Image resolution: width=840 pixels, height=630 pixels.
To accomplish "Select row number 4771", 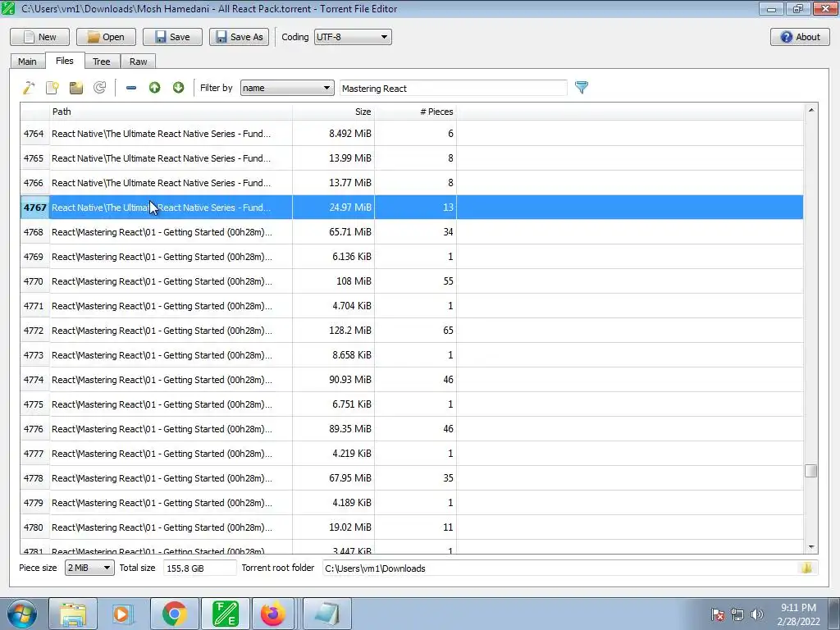I will pos(34,306).
